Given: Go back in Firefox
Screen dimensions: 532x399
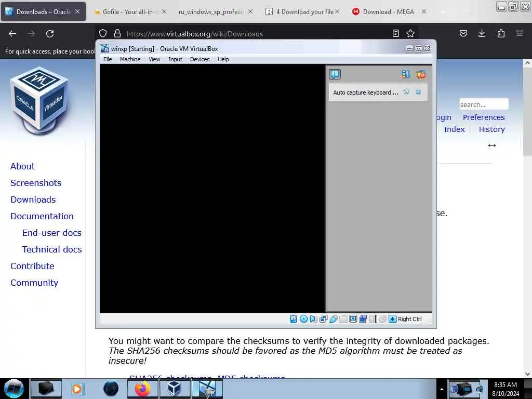Looking at the screenshot, I should click(x=12, y=34).
